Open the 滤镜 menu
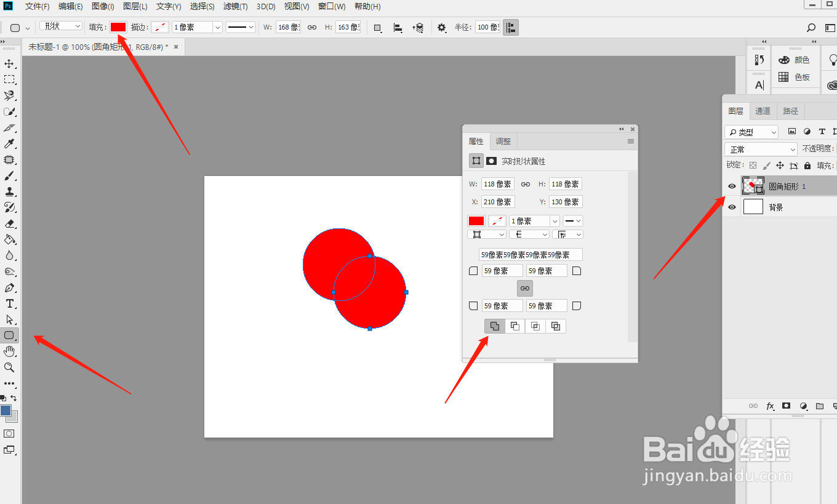The image size is (837, 504). coord(234,7)
